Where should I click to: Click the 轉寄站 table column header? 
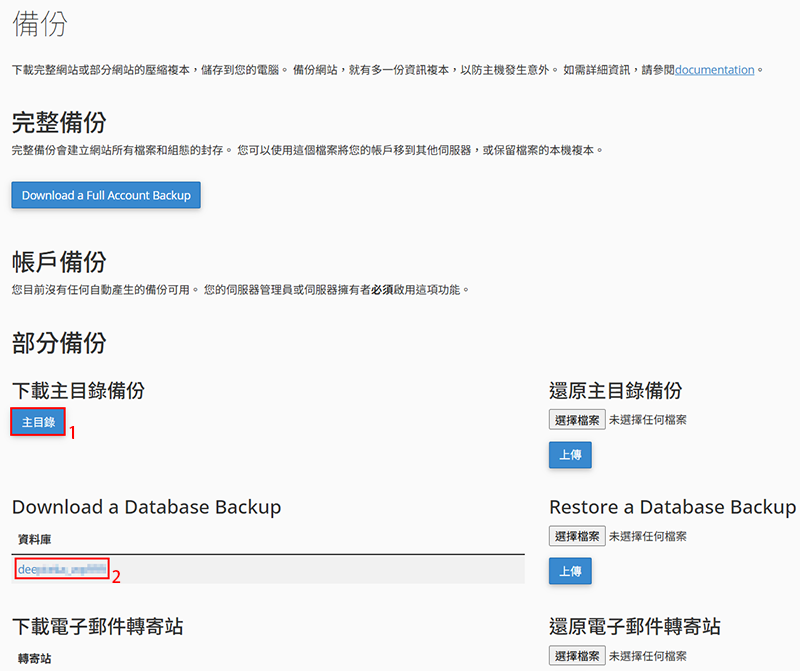click(x=35, y=659)
